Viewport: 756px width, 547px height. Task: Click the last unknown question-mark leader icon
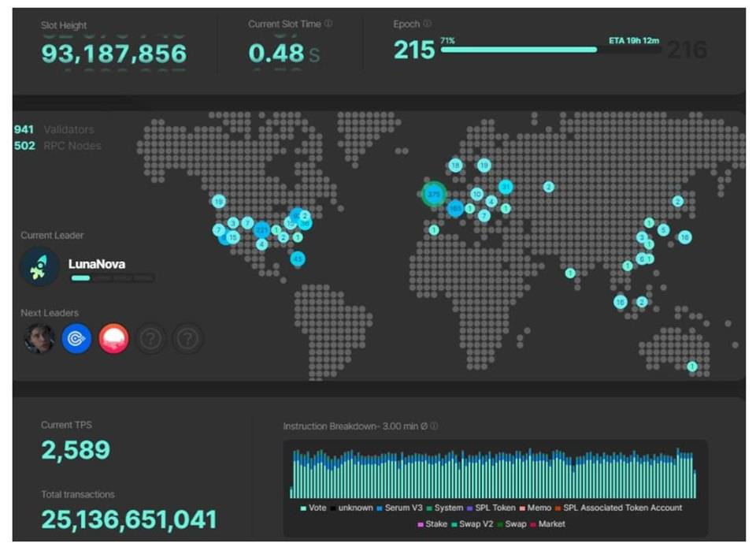[x=187, y=340]
